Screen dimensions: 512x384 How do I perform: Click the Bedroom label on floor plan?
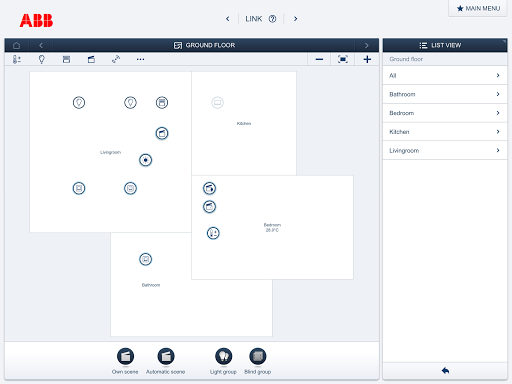point(272,225)
